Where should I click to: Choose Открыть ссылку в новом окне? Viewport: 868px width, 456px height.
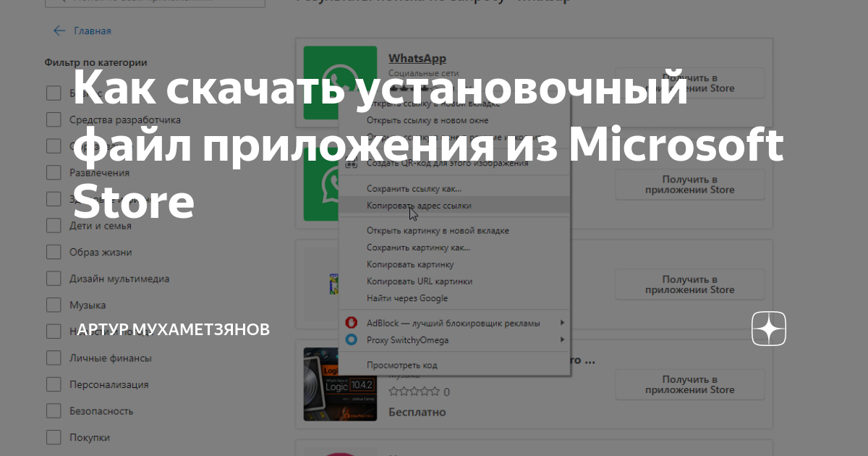[x=427, y=120]
